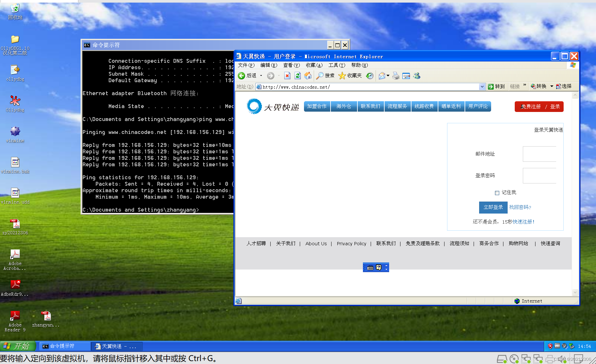The image size is (596, 364).
Task: Open the Favorites star (收藏夹) panel
Action: pos(350,76)
